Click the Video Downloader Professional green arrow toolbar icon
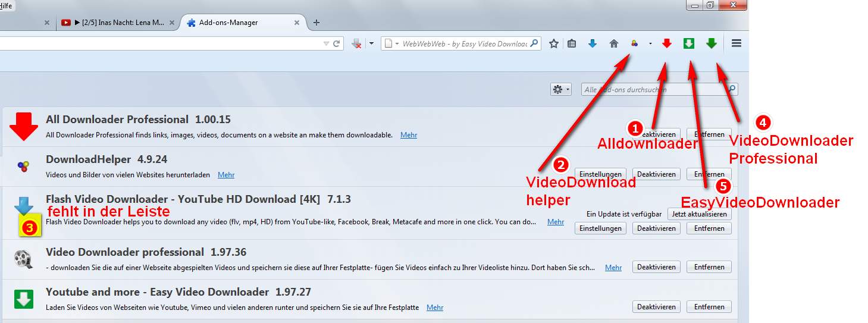The height and width of the screenshot is (323, 868). point(712,43)
